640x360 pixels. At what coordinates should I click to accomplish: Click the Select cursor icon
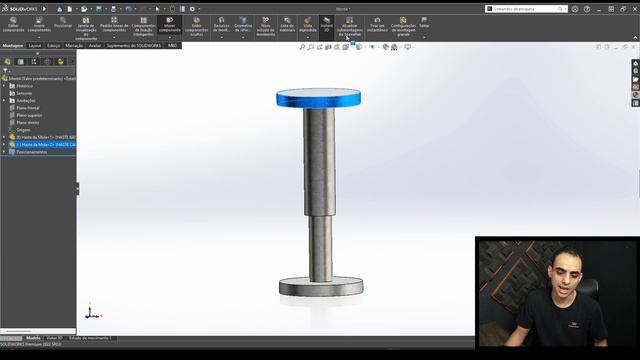pos(158,9)
